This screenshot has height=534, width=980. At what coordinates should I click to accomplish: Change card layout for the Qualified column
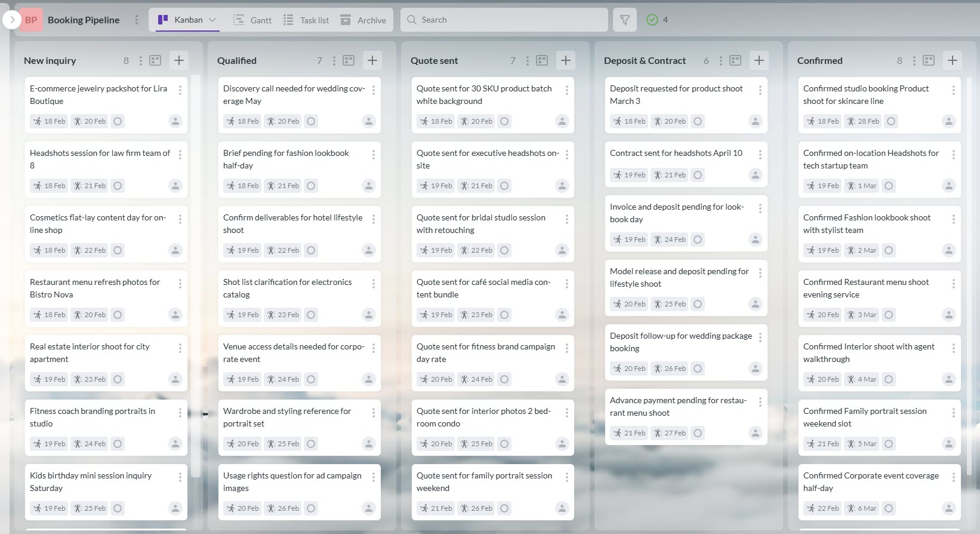point(349,60)
